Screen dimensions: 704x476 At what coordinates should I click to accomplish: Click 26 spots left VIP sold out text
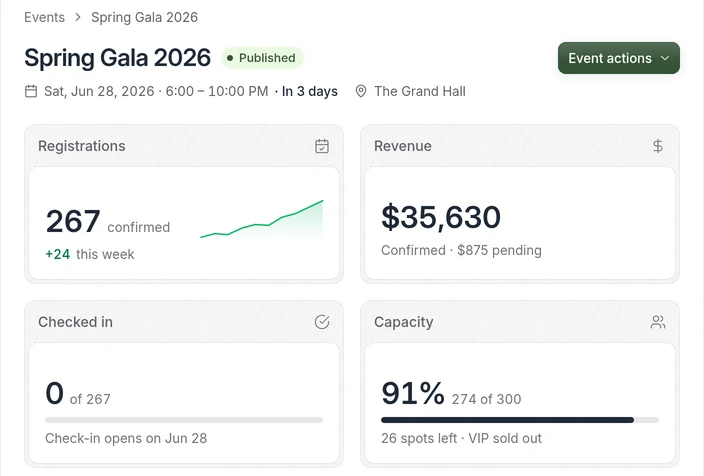pyautogui.click(x=462, y=438)
